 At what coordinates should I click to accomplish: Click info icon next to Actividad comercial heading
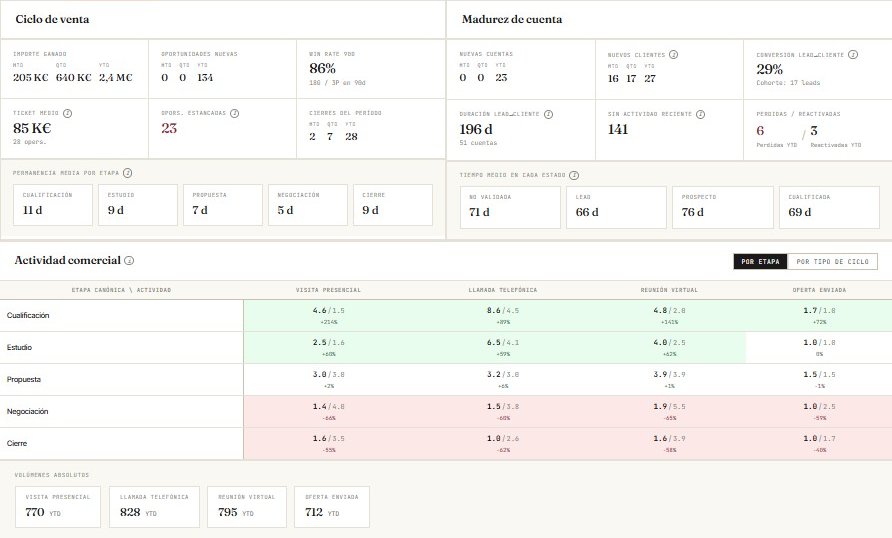tap(129, 260)
